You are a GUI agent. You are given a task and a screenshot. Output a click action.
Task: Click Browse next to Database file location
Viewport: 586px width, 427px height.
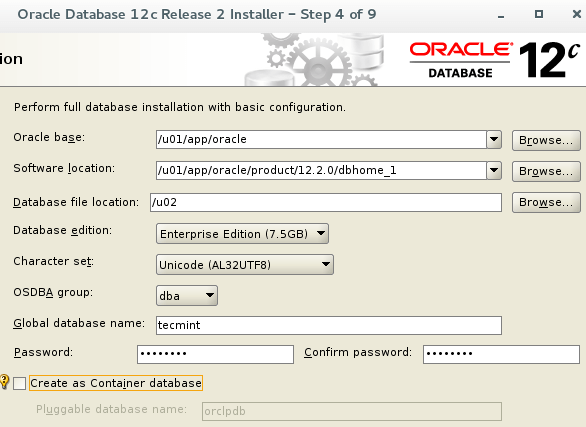[546, 202]
